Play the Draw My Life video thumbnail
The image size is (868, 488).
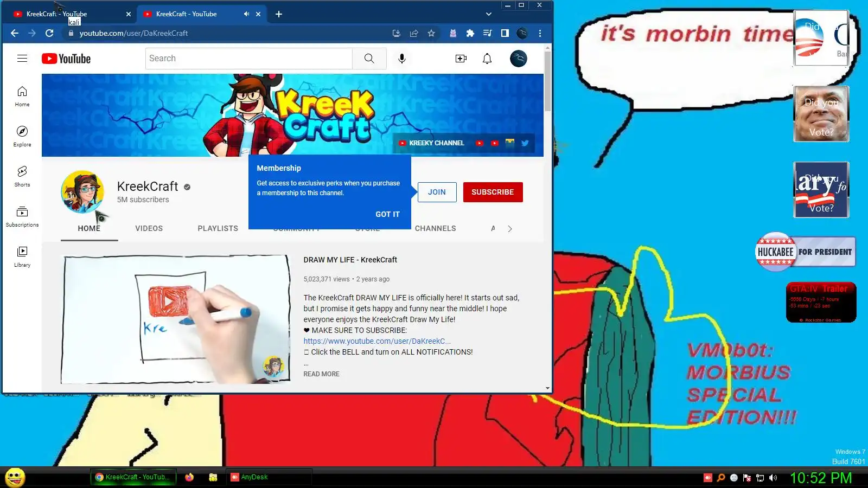pyautogui.click(x=175, y=319)
